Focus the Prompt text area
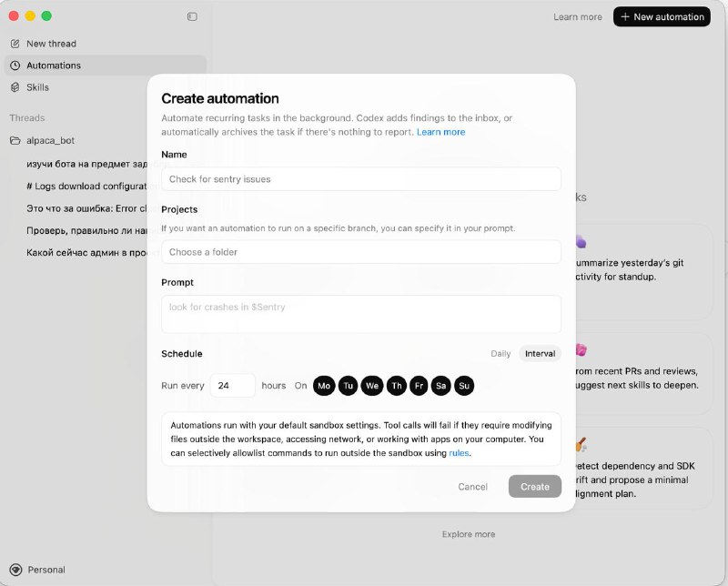Image resolution: width=728 pixels, height=586 pixels. (360, 314)
